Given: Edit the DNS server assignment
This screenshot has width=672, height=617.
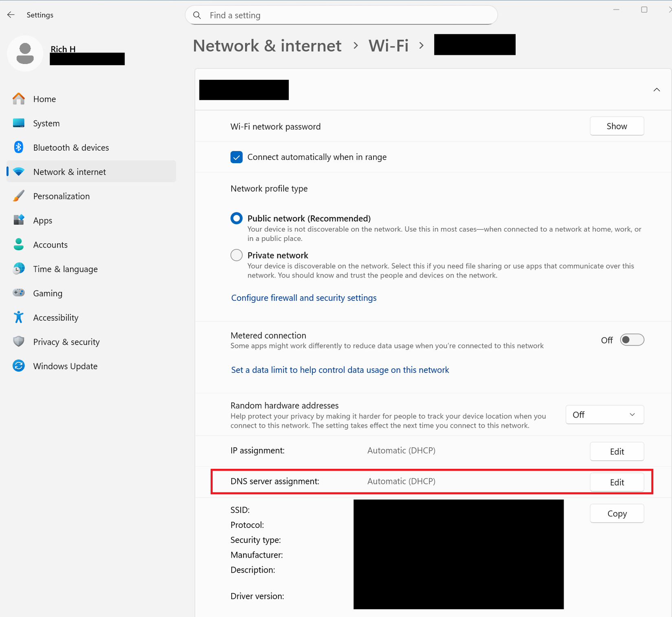Looking at the screenshot, I should (x=617, y=482).
